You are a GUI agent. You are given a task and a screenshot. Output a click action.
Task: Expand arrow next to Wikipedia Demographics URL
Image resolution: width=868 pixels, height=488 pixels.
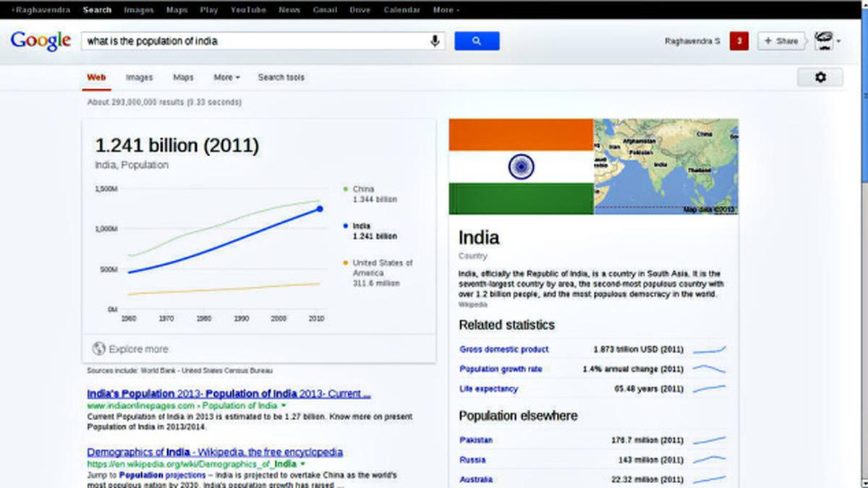(x=302, y=463)
